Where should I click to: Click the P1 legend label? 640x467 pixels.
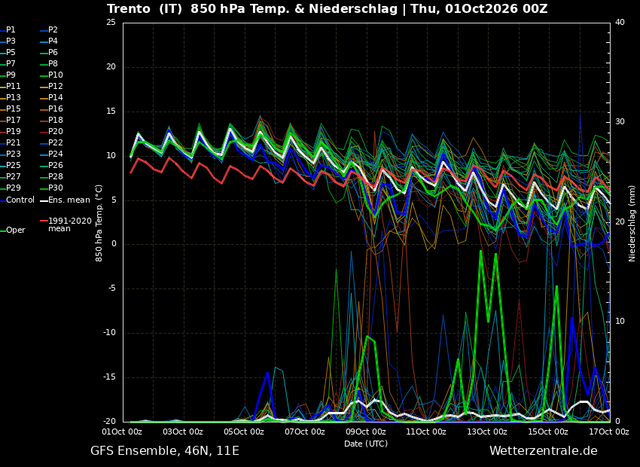(11, 30)
